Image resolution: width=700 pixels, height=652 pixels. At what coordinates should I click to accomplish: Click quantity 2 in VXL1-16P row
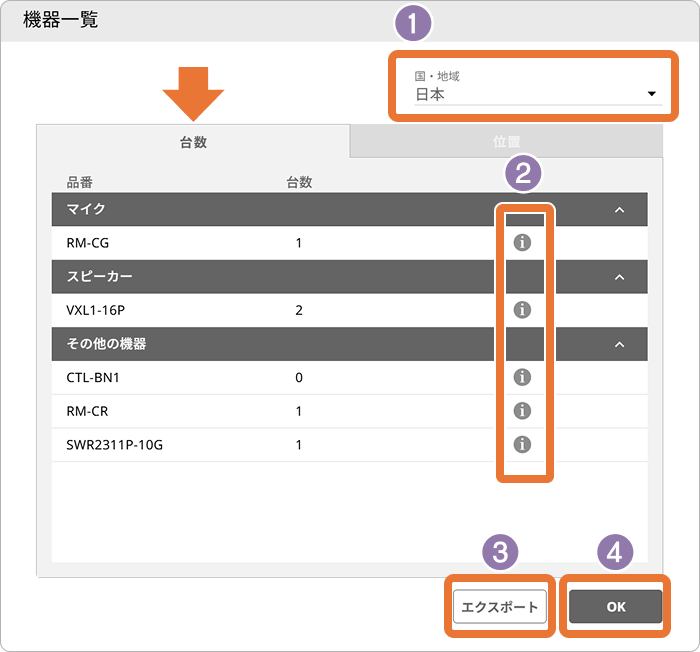(299, 310)
